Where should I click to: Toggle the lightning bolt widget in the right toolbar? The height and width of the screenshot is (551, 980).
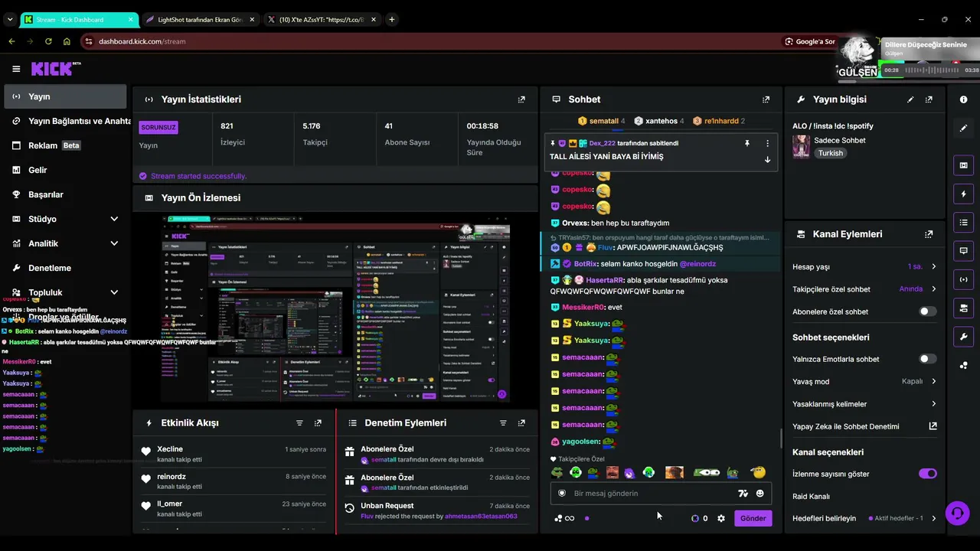[x=963, y=194]
